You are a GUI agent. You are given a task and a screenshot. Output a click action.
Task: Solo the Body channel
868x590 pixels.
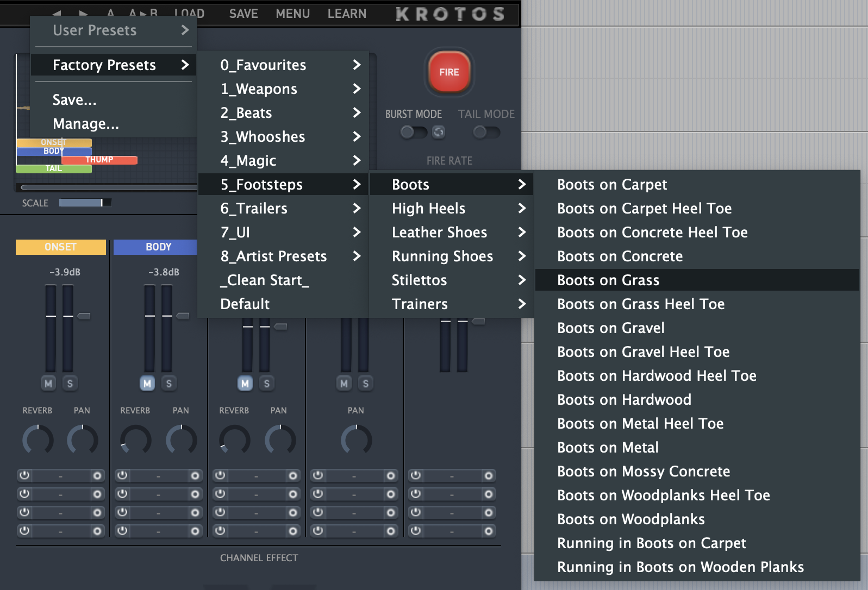click(168, 384)
